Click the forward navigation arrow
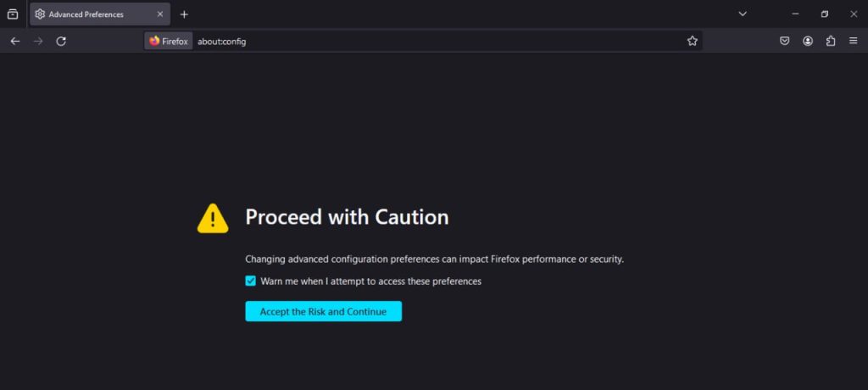Viewport: 868px width, 390px height. coord(38,41)
